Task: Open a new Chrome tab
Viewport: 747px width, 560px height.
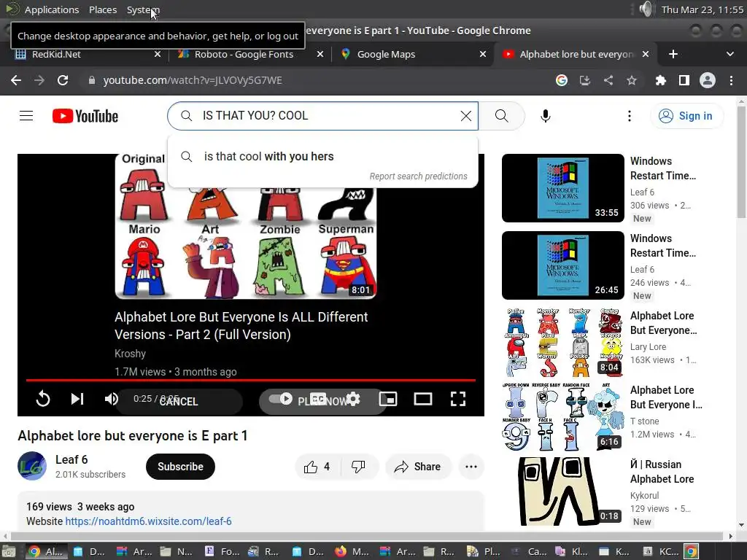Action: click(x=673, y=54)
